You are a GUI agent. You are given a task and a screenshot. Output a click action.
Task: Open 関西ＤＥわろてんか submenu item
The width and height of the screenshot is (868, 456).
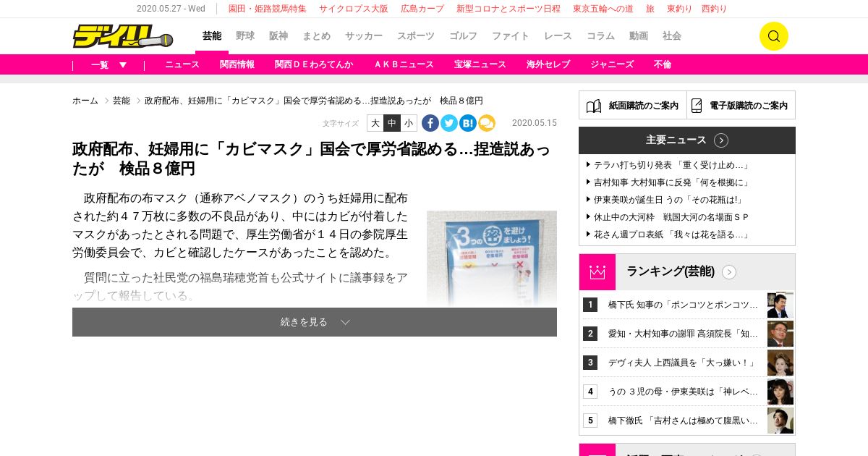click(x=314, y=64)
